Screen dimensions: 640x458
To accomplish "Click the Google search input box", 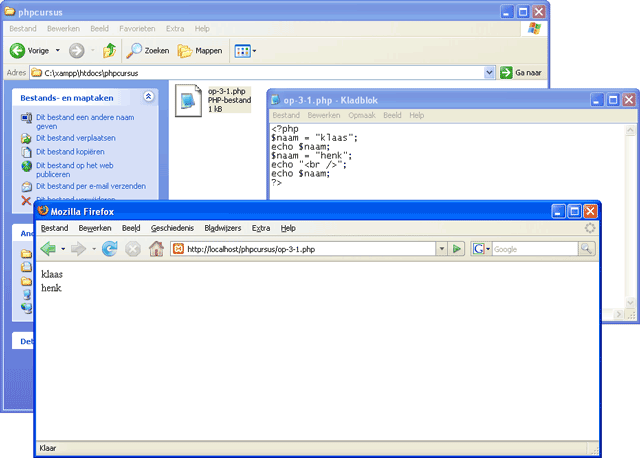I will (535, 249).
